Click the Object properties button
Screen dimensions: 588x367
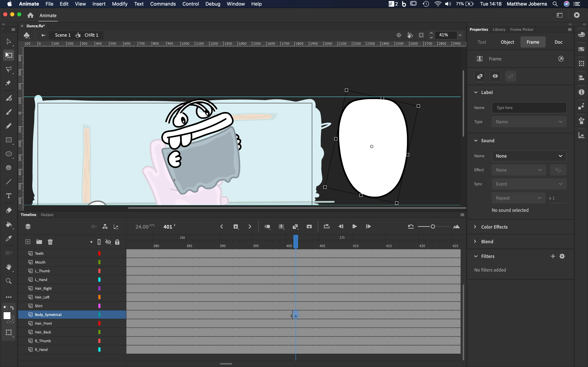click(507, 42)
